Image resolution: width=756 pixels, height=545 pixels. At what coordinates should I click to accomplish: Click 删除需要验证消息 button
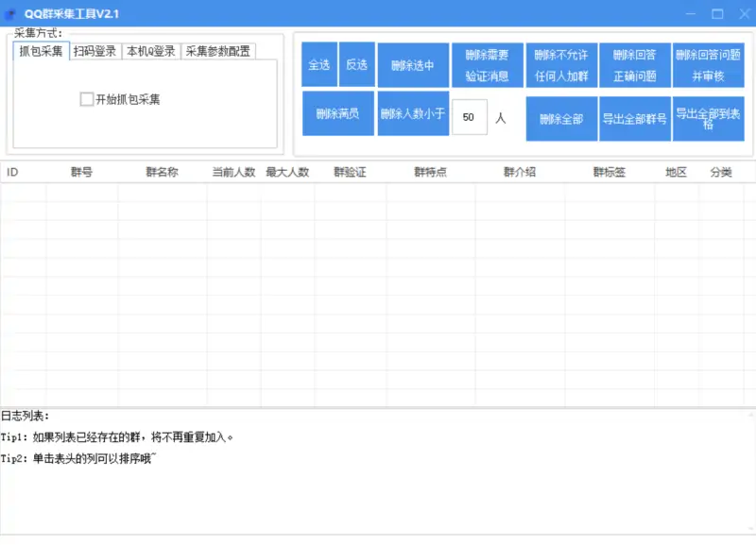489,65
